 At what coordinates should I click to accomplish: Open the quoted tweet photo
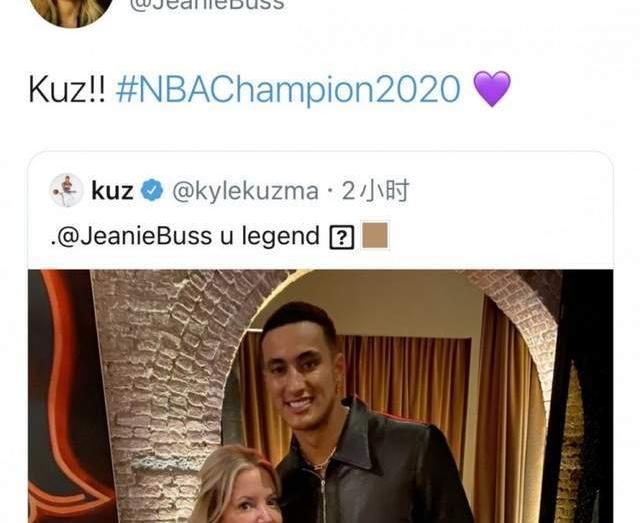point(320,396)
